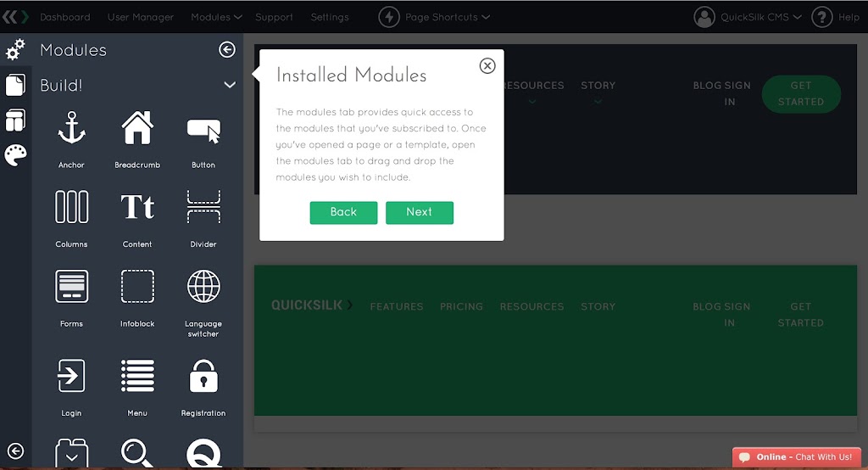This screenshot has width=868, height=470.
Task: Select the Forms module icon
Action: pos(71,286)
